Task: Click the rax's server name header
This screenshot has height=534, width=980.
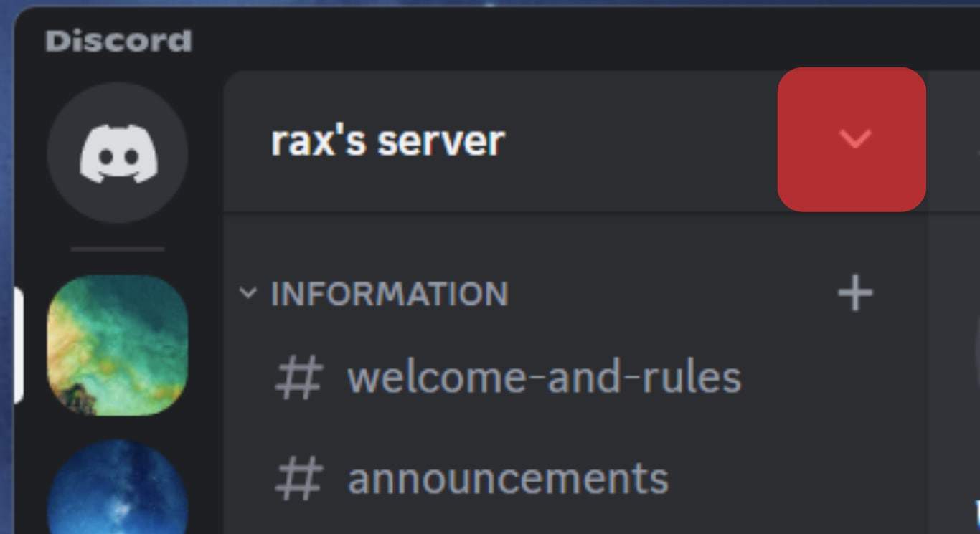Action: [387, 140]
